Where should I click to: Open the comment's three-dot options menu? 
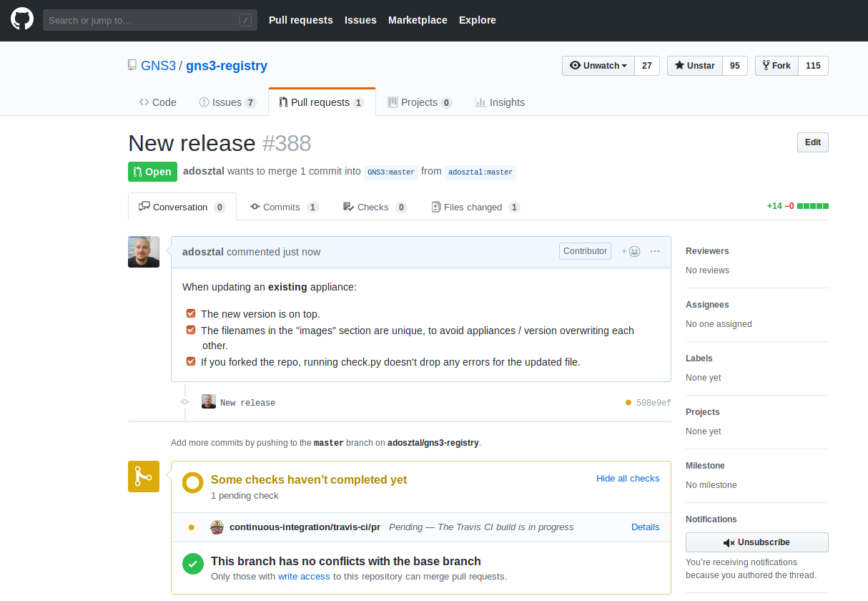[655, 251]
